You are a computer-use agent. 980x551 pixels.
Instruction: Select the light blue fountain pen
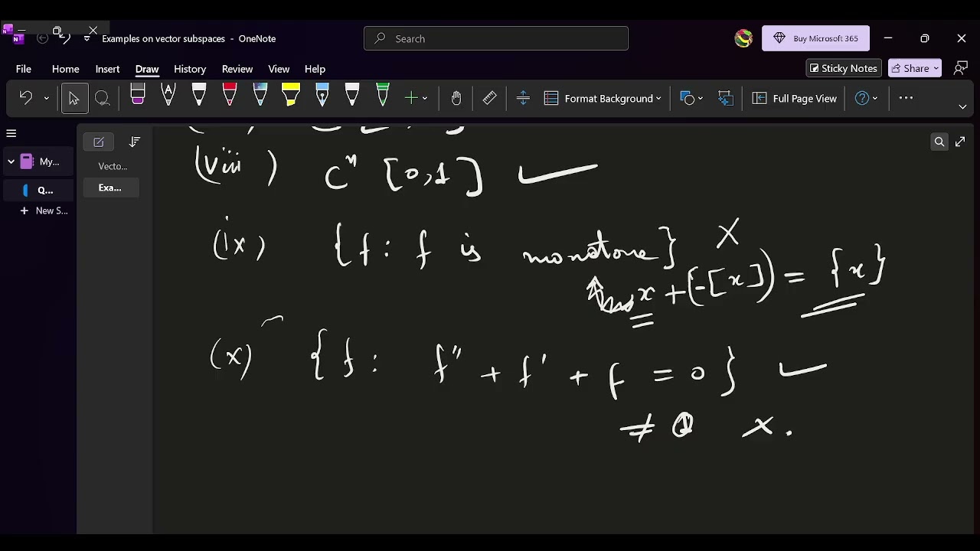tap(322, 95)
